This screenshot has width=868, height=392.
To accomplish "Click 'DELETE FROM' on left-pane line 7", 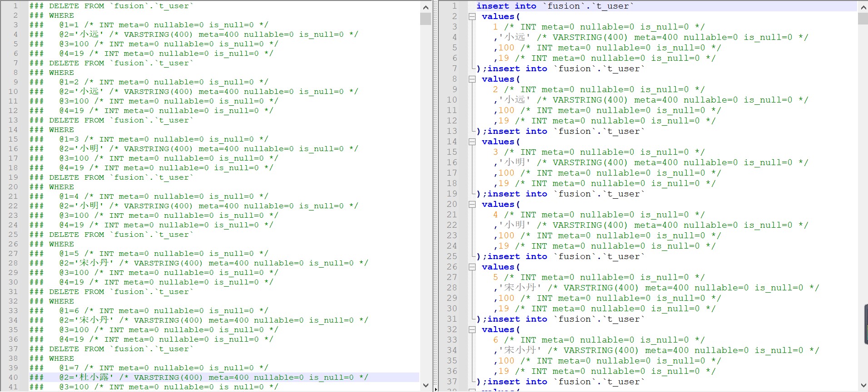I will point(77,63).
